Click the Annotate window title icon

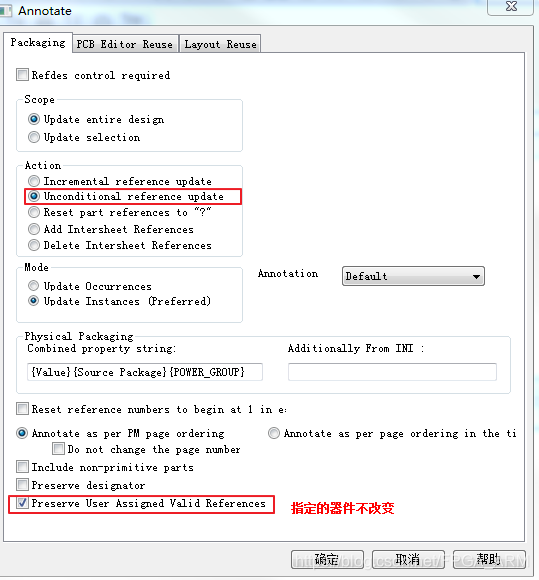point(5,10)
